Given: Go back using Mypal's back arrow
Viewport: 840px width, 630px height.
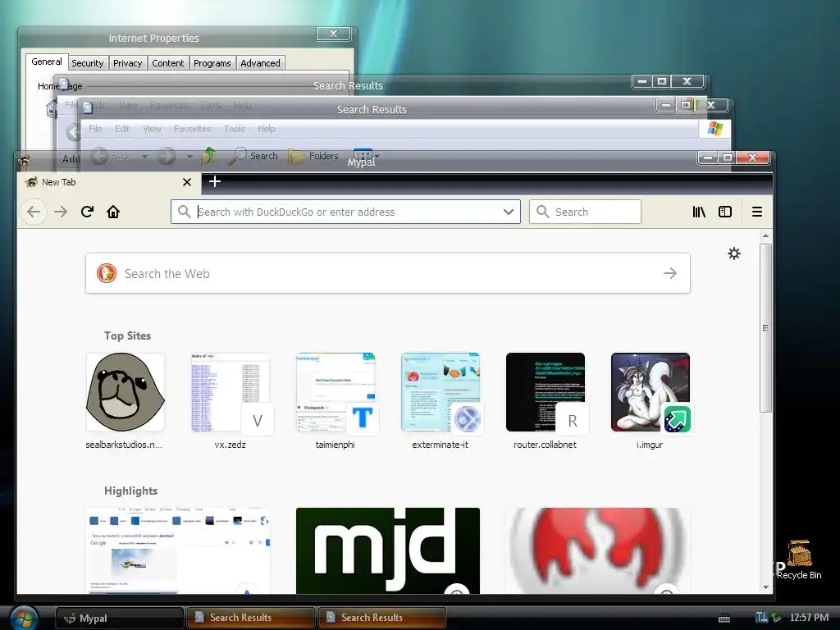Looking at the screenshot, I should pyautogui.click(x=34, y=212).
